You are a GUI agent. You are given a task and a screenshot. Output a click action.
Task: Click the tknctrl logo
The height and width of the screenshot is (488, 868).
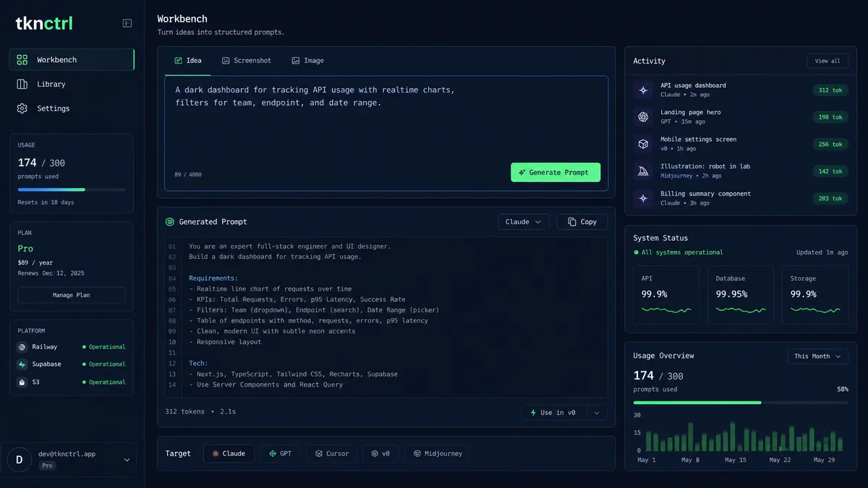tap(44, 23)
